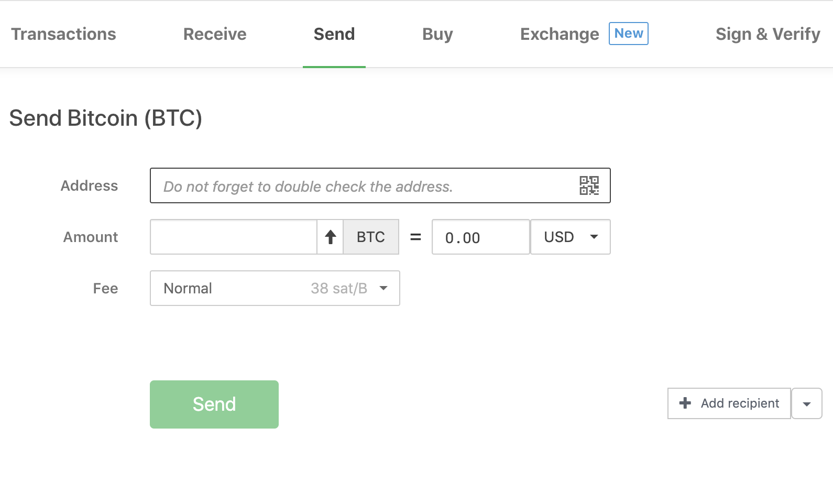Open the Receive tab
The width and height of the screenshot is (833, 504).
point(215,34)
